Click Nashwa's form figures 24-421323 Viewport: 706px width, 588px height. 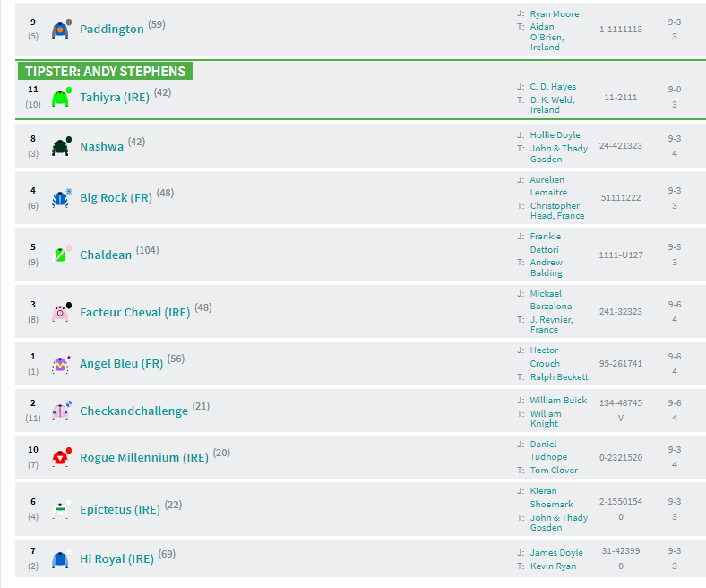point(621,146)
